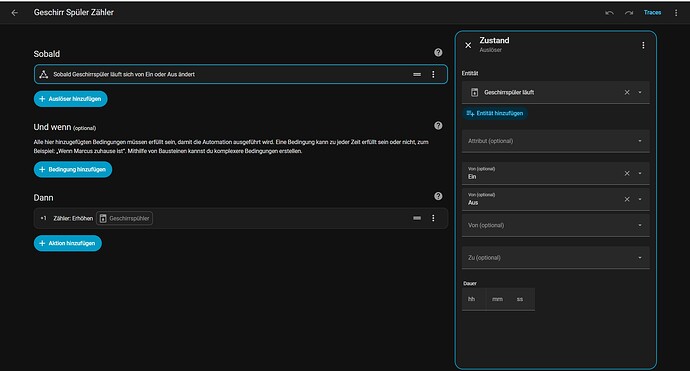Viewport: 690px width, 371px height.
Task: Click Entität hinzufügen button
Action: 495,113
